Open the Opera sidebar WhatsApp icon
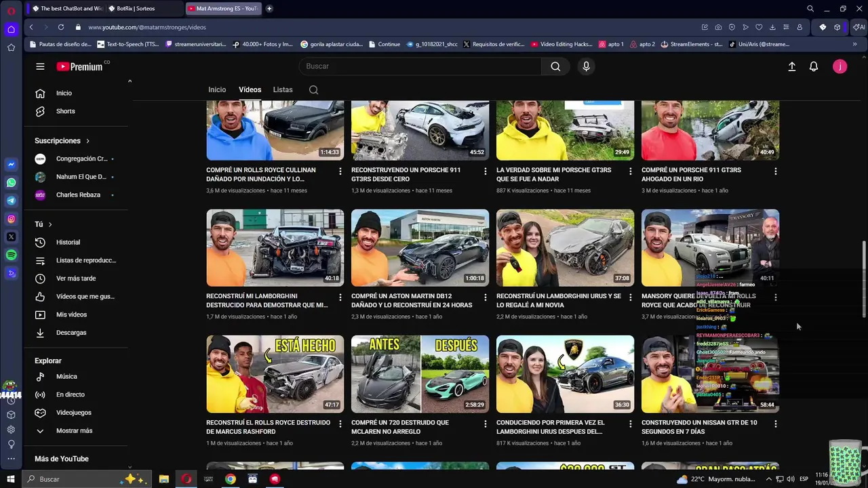This screenshot has height=488, width=868. click(x=11, y=182)
